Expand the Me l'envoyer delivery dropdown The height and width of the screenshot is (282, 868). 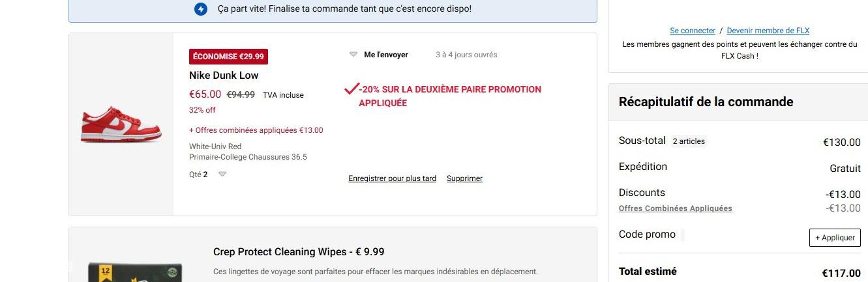pos(353,55)
